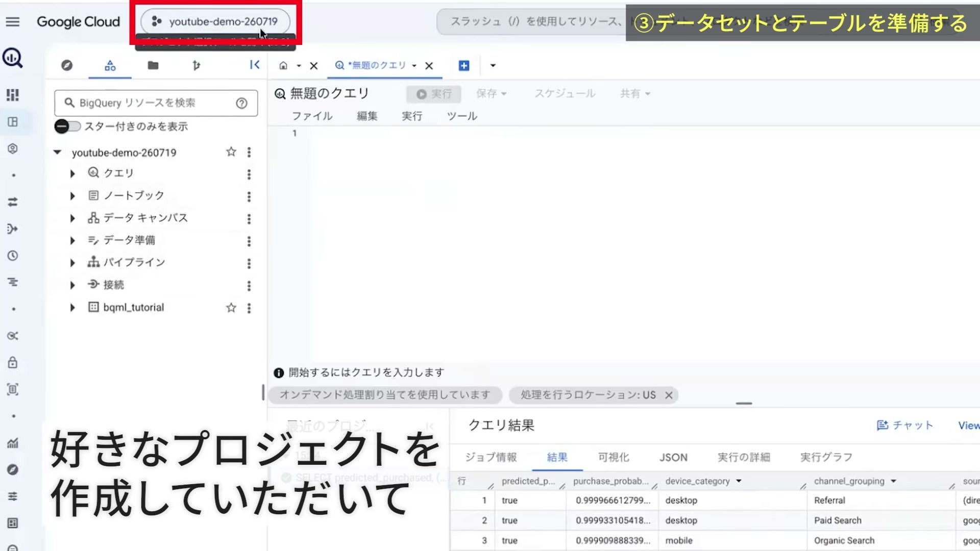Remove the processing location US chip

coord(669,395)
